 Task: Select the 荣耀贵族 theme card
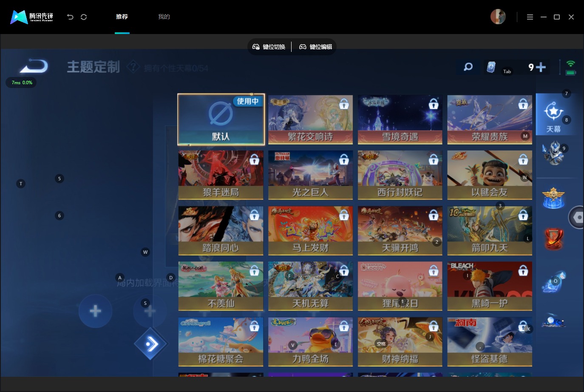pos(490,119)
